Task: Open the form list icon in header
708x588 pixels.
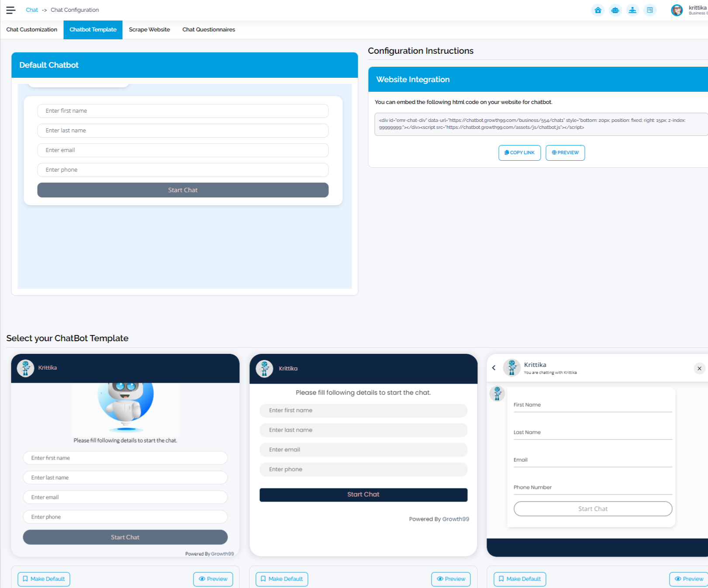Action: (x=650, y=10)
